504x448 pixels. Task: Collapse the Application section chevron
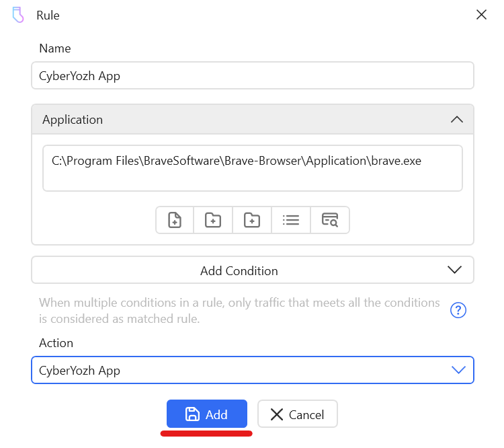pyautogui.click(x=456, y=120)
